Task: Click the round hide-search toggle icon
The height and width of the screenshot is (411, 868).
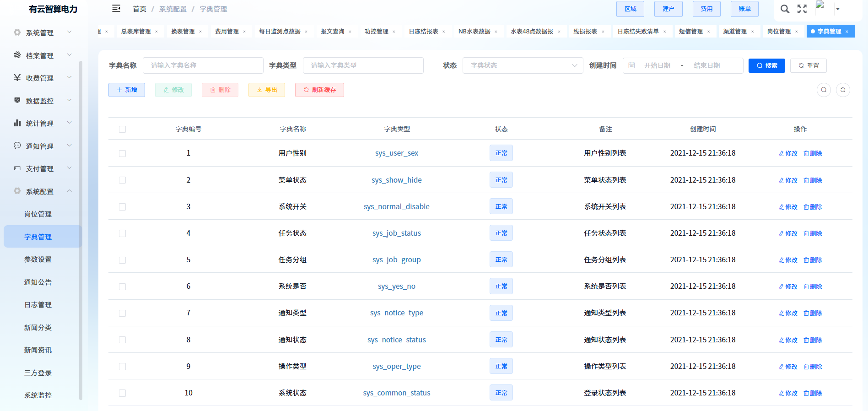Action: (824, 90)
